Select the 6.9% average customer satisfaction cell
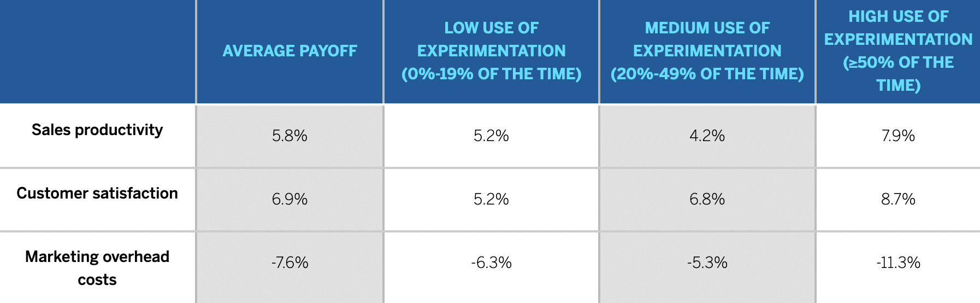This screenshot has width=980, height=303. [290, 199]
